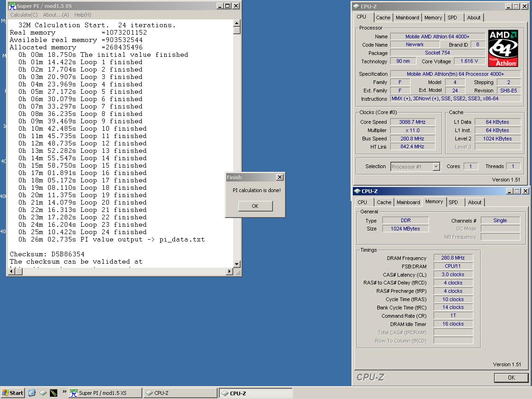Click the pi_data.txt output line

112,240
